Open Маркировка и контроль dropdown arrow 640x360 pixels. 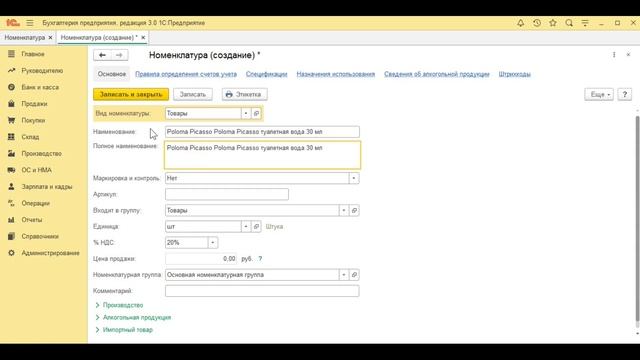click(x=353, y=178)
